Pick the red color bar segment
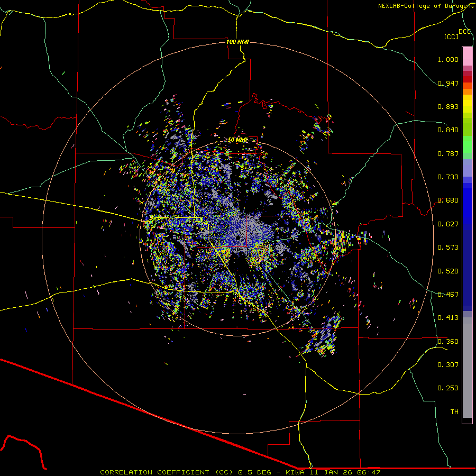476x476 pixels. pos(467,79)
